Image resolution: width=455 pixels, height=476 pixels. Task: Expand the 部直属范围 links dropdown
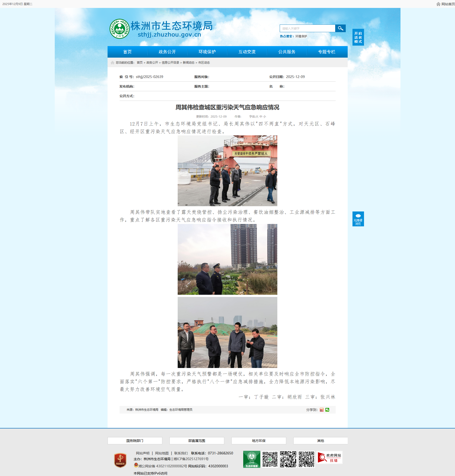[x=197, y=441]
